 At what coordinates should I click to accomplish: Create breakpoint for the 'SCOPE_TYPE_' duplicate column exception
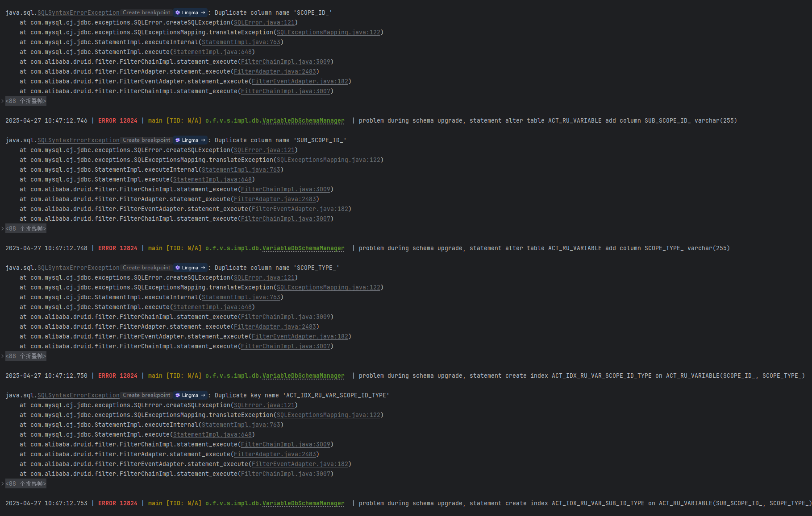146,268
